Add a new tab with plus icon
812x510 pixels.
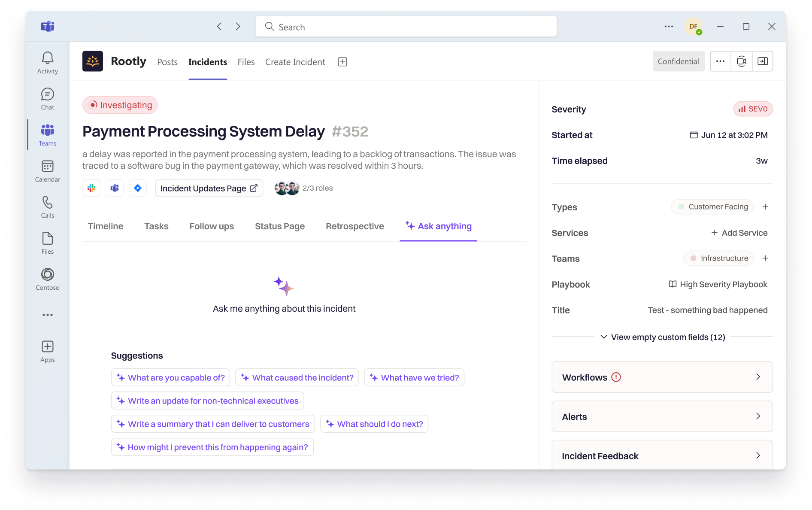click(x=342, y=62)
